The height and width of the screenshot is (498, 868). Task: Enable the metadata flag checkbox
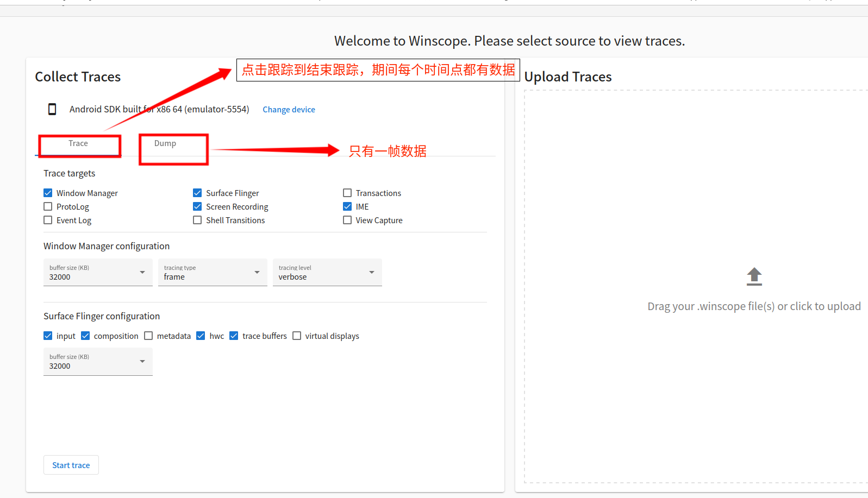[148, 336]
